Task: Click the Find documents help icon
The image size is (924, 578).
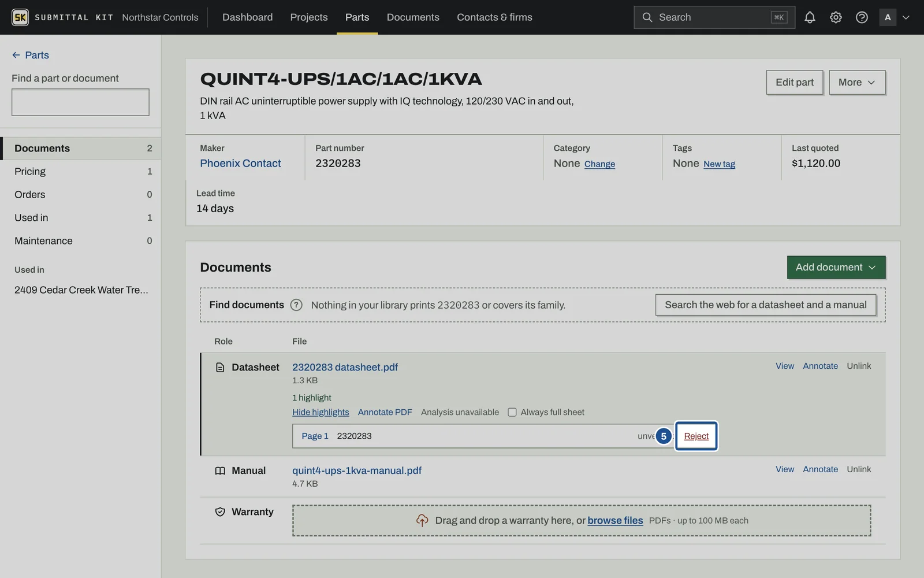Action: click(x=296, y=305)
